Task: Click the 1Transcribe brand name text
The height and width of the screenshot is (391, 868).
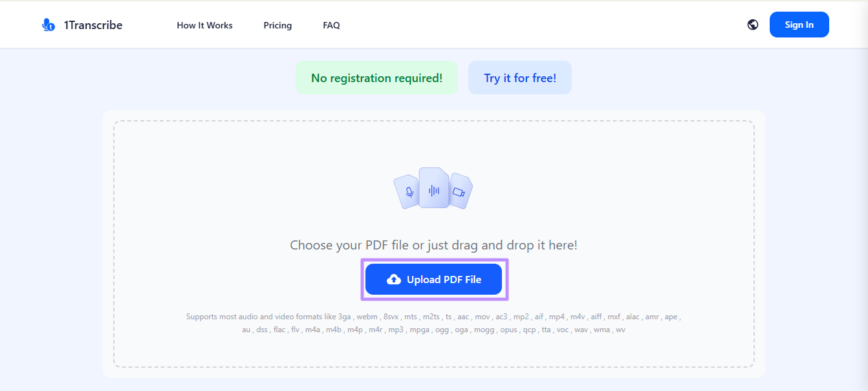Action: (92, 25)
